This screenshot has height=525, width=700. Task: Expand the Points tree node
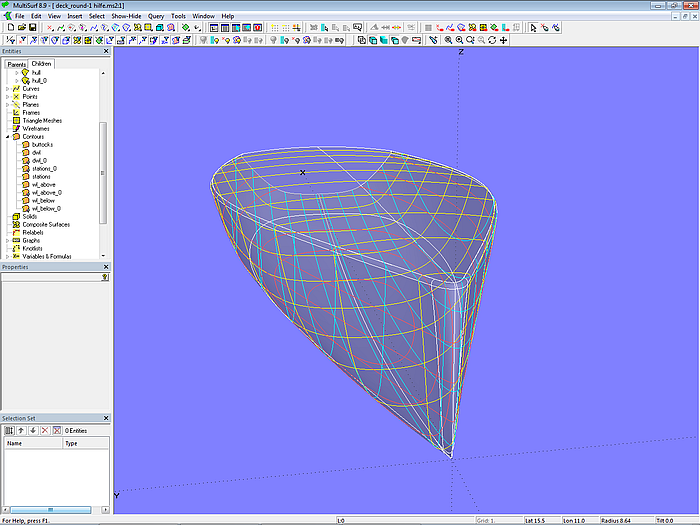pyautogui.click(x=7, y=97)
